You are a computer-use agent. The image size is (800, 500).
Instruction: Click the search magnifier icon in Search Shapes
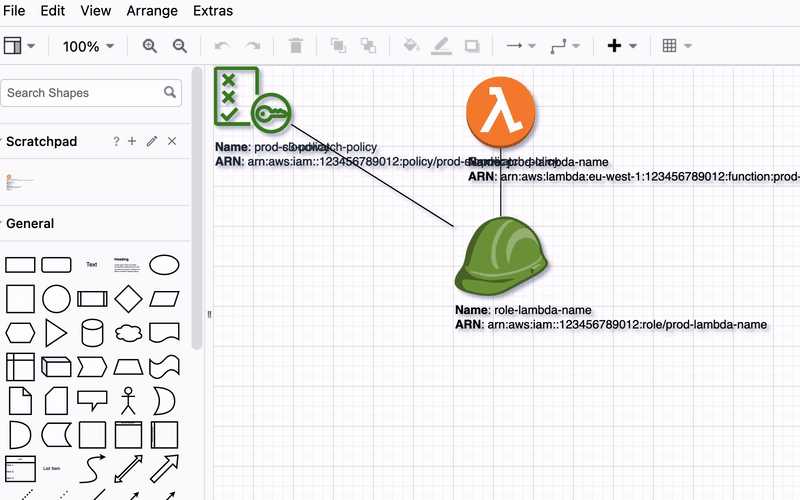(x=170, y=92)
